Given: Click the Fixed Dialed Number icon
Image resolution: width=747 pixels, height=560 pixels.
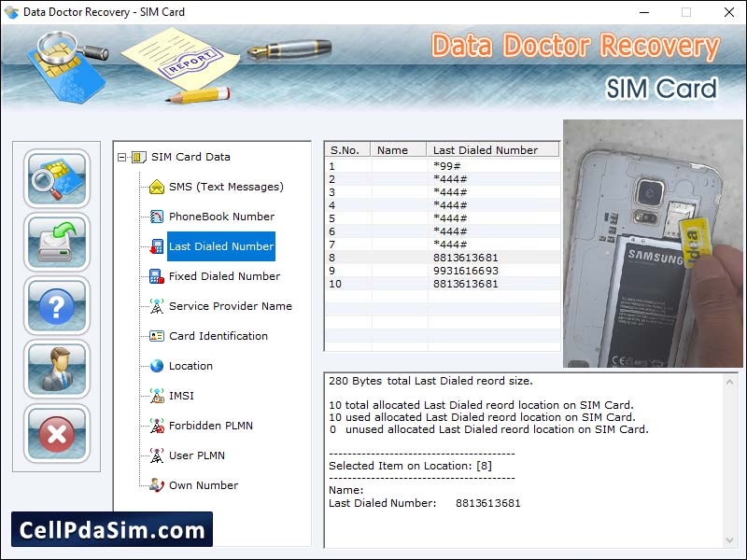Looking at the screenshot, I should (x=157, y=276).
